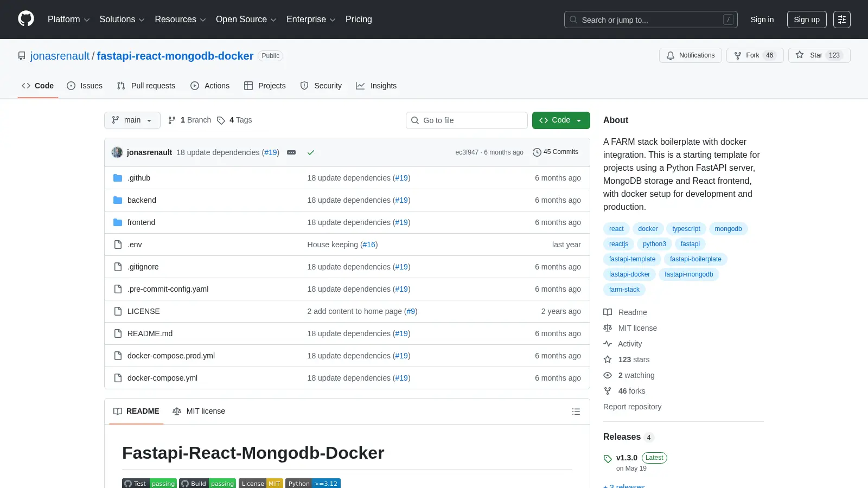Viewport: 868px width, 488px height.
Task: Click the typescript topic tag
Action: coord(686,229)
